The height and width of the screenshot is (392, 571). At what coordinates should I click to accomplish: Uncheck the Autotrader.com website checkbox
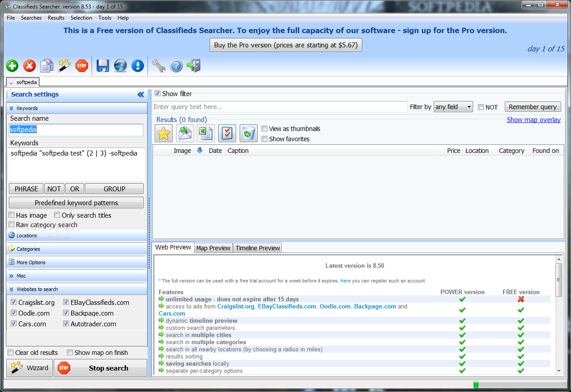[x=66, y=324]
